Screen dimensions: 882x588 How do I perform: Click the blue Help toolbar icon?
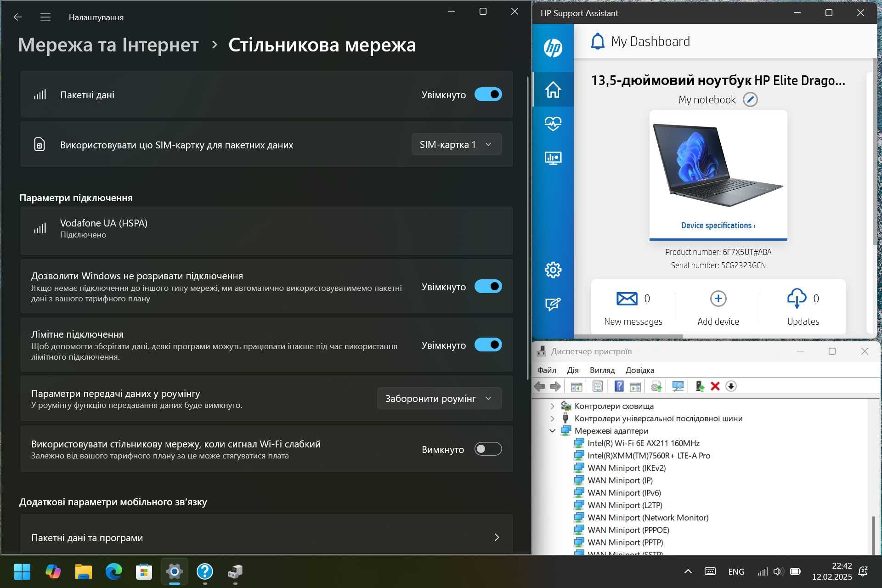coord(619,386)
